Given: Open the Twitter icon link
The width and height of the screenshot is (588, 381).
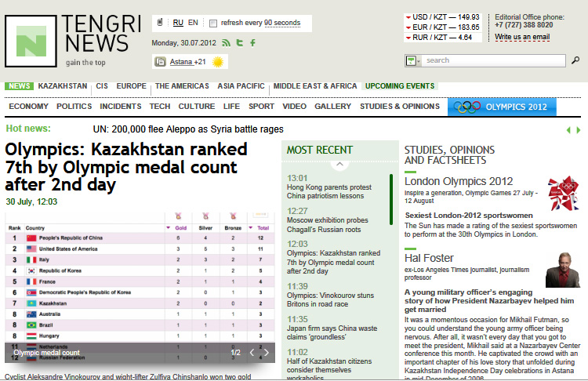Looking at the screenshot, I should (x=240, y=42).
